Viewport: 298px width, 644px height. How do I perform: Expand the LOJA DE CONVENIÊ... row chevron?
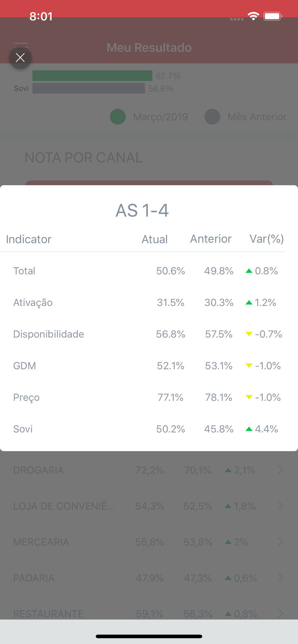pos(281,506)
